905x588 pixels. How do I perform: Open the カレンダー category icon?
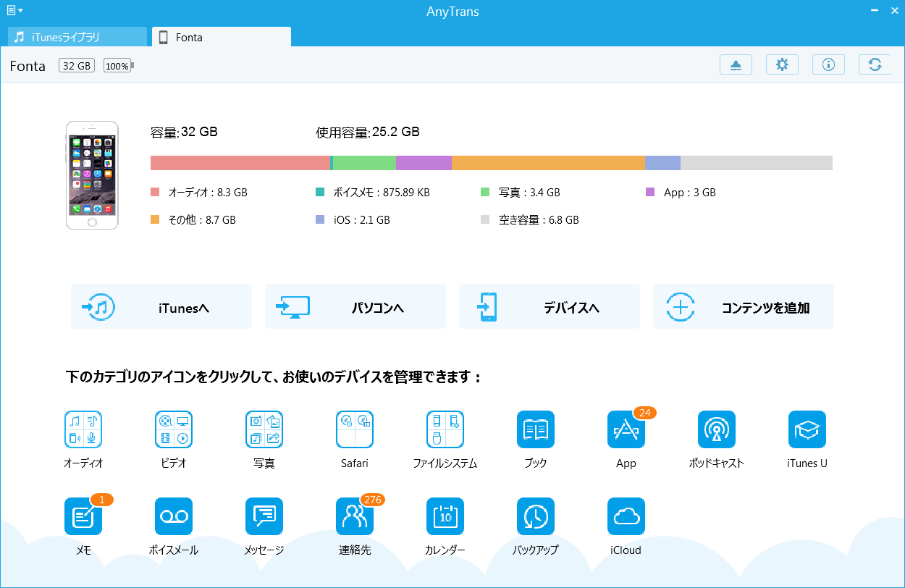(x=445, y=516)
